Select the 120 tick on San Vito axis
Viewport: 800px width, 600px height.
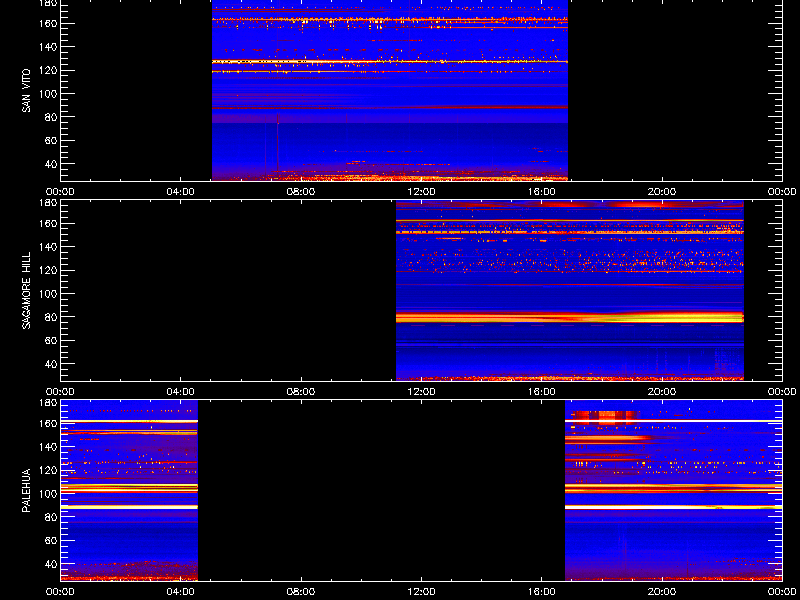click(49, 70)
